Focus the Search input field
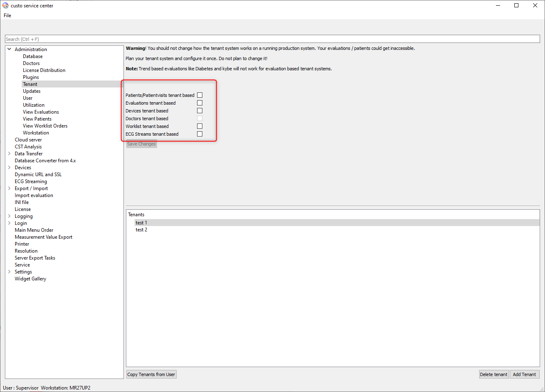 [272, 39]
